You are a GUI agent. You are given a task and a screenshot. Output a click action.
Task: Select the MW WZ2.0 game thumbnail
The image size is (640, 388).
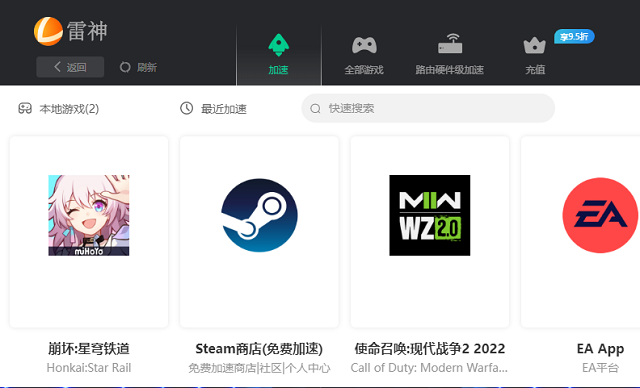pyautogui.click(x=429, y=215)
